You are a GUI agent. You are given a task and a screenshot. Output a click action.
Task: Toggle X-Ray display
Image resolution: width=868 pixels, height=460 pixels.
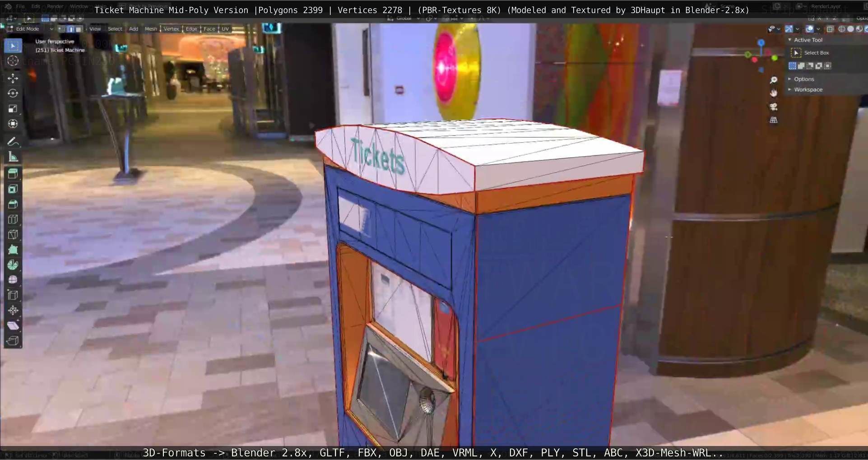click(x=830, y=29)
